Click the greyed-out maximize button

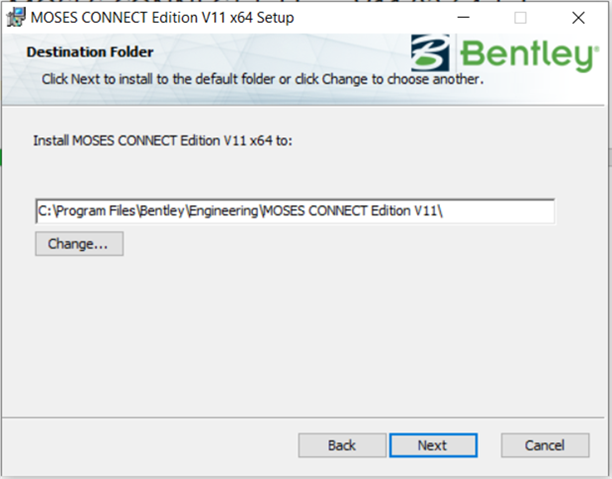click(x=520, y=18)
